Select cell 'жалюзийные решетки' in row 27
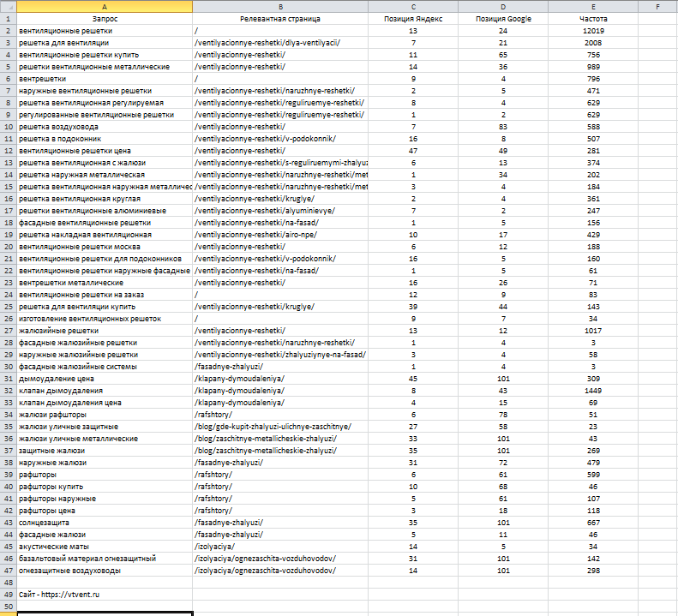Image resolution: width=678 pixels, height=616 pixels. (x=105, y=331)
